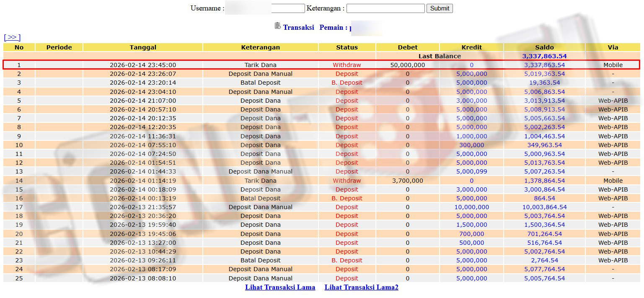The image size is (644, 298).
Task: Open the Lihat Transaksi Lama2 link
Action: (x=361, y=288)
